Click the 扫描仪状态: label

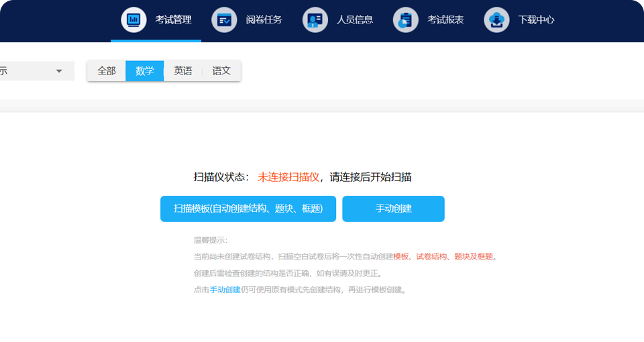pyautogui.click(x=221, y=177)
